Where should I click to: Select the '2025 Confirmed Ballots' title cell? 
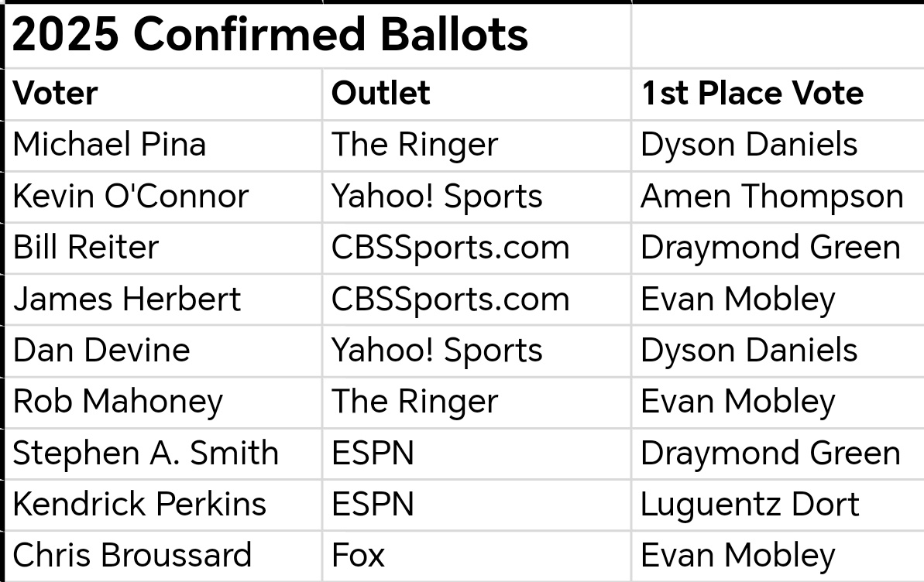point(318,36)
